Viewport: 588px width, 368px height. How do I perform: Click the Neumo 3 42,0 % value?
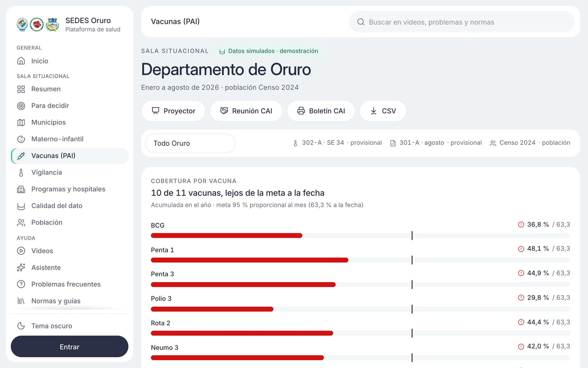coord(538,346)
